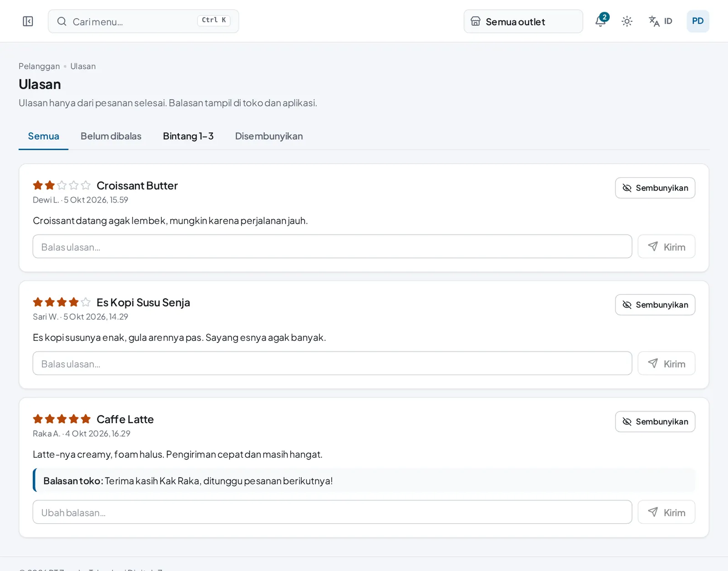Image resolution: width=728 pixels, height=571 pixels.
Task: Open the Semua outlet selector
Action: pos(523,21)
